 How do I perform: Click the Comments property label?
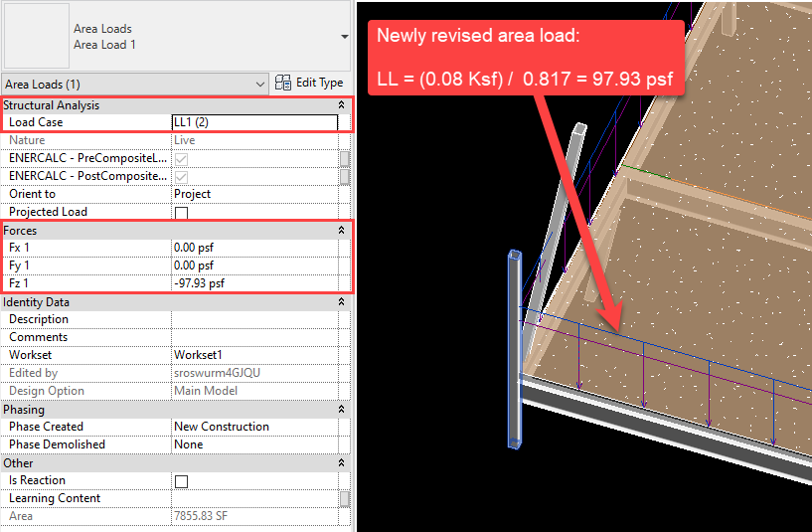pos(39,337)
